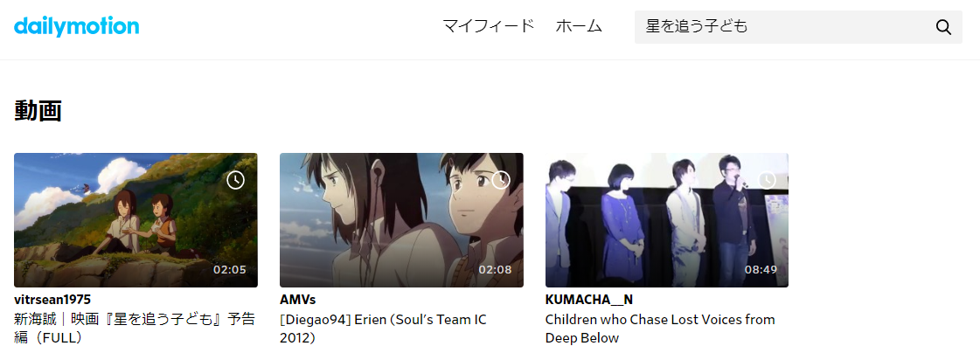Click the search magnifier icon
980x360 pixels.
pyautogui.click(x=943, y=27)
